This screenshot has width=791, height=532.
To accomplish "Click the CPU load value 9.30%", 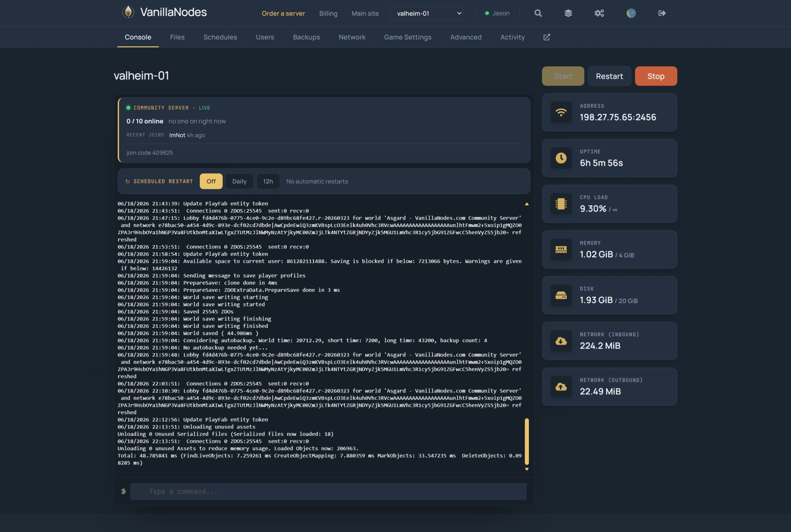I will tap(593, 208).
